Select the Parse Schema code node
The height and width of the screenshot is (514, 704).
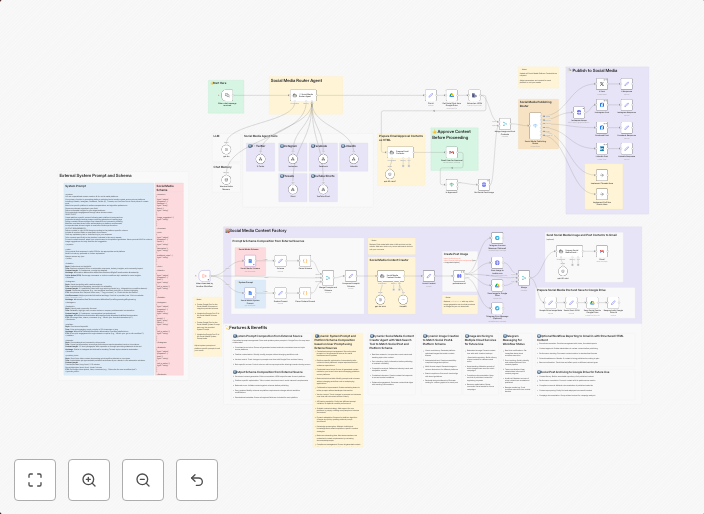coord(305,261)
